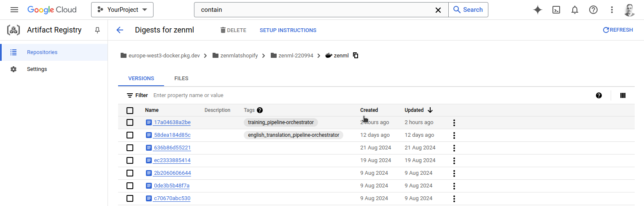This screenshot has height=206, width=644.
Task: Activate Cloud Shell terminal icon
Action: pos(556,10)
